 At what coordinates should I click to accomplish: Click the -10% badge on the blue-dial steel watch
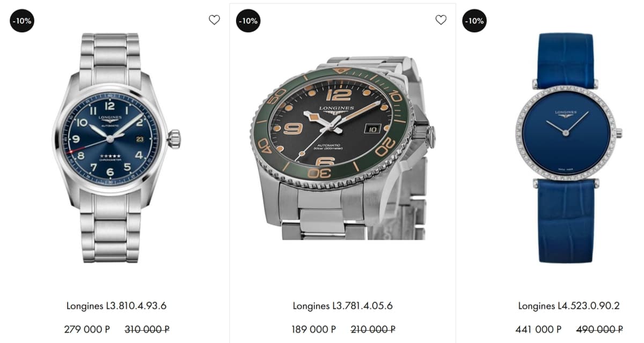point(22,21)
